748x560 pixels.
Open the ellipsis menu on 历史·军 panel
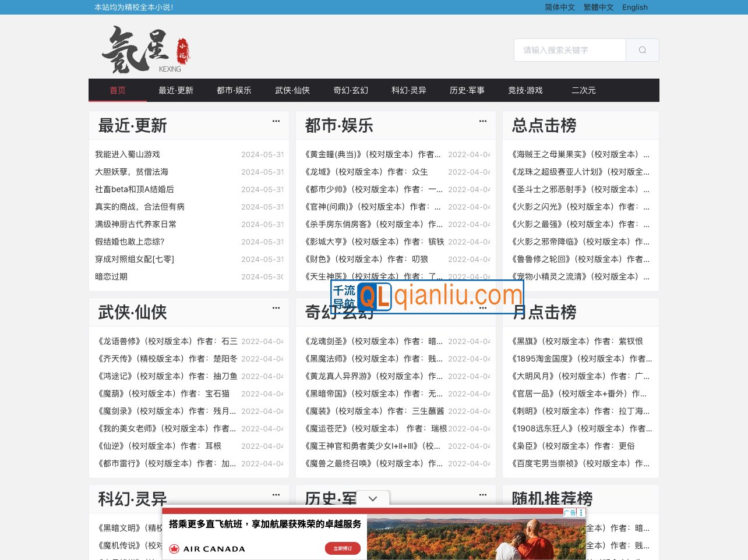(482, 495)
